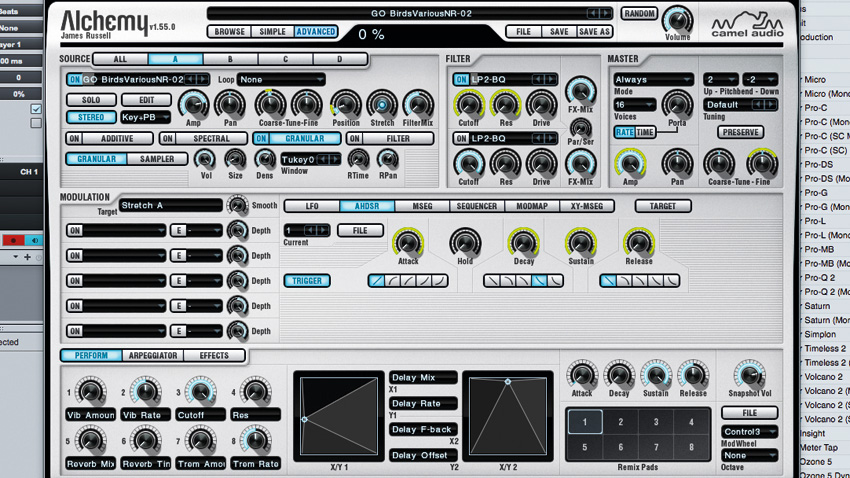
Task: Click the Par/Ser filter routing knob
Action: click(x=580, y=128)
